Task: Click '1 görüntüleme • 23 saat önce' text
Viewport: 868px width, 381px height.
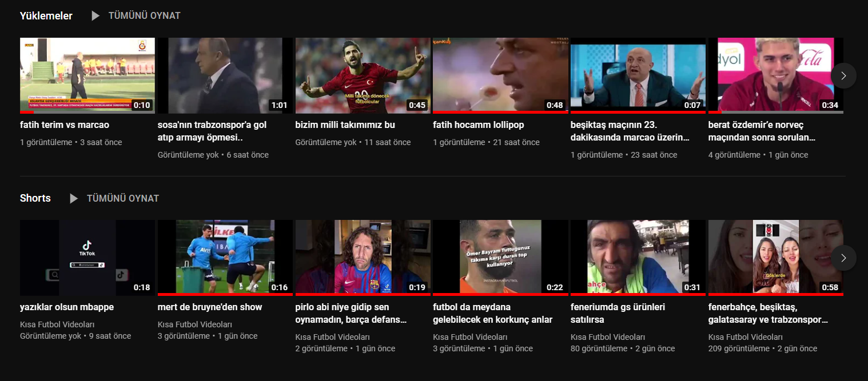Action: [624, 155]
